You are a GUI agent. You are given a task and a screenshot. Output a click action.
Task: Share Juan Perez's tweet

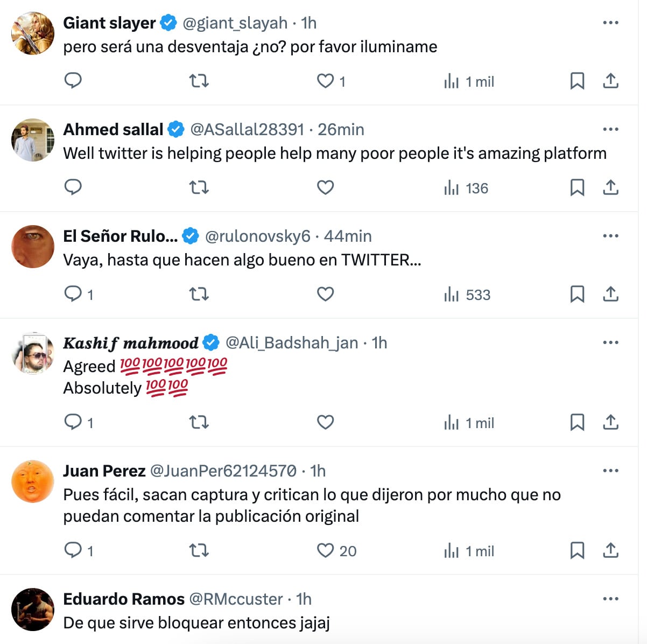[610, 550]
